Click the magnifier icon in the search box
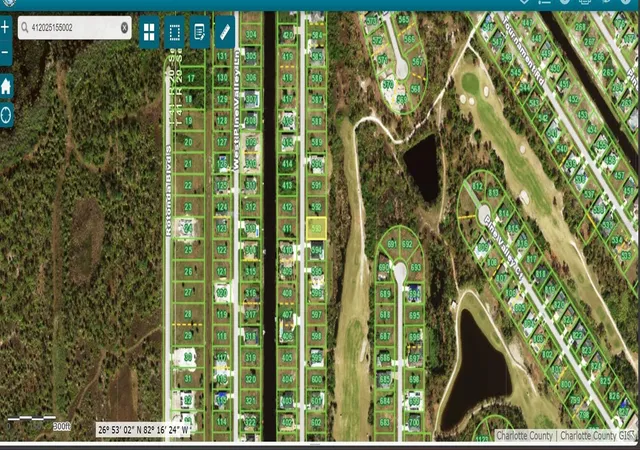640x450 pixels. click(25, 28)
